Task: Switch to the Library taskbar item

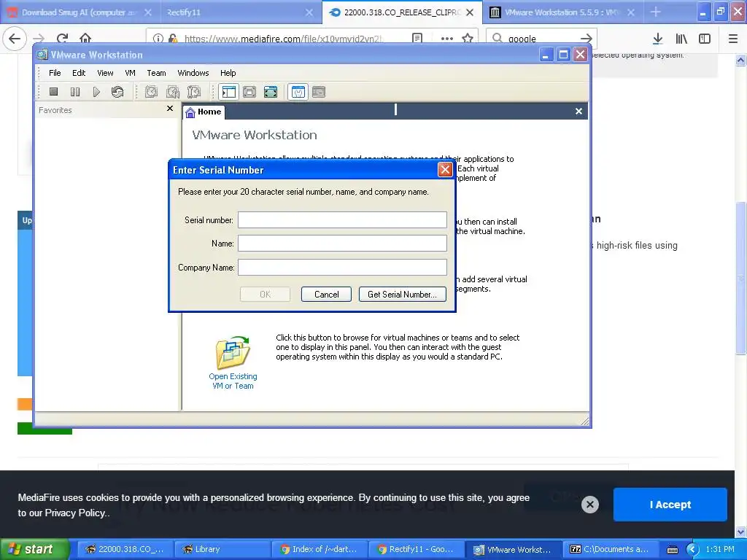Action: tap(222, 549)
